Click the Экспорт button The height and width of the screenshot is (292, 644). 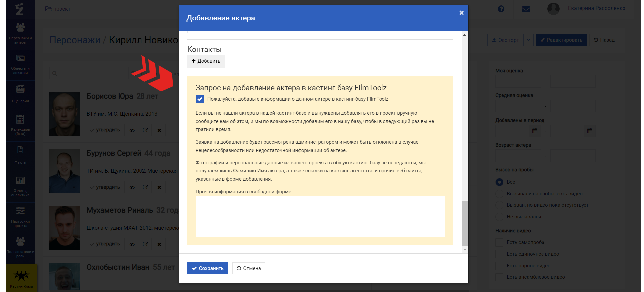[505, 40]
